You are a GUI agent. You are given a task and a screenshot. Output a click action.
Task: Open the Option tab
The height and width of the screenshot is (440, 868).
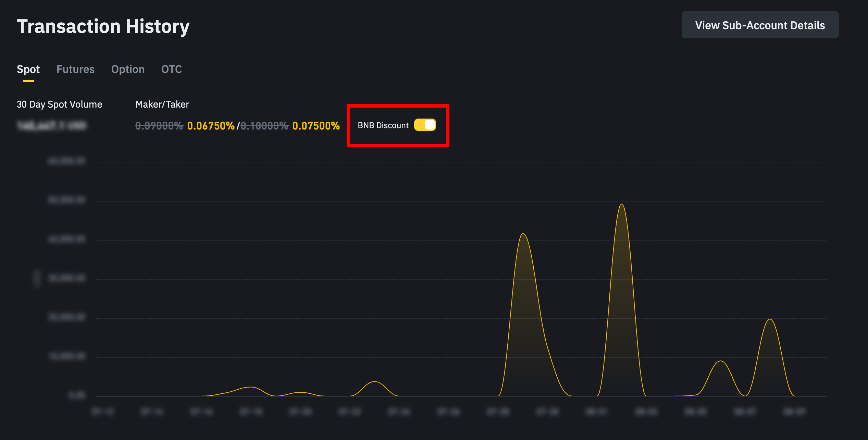[x=128, y=70]
